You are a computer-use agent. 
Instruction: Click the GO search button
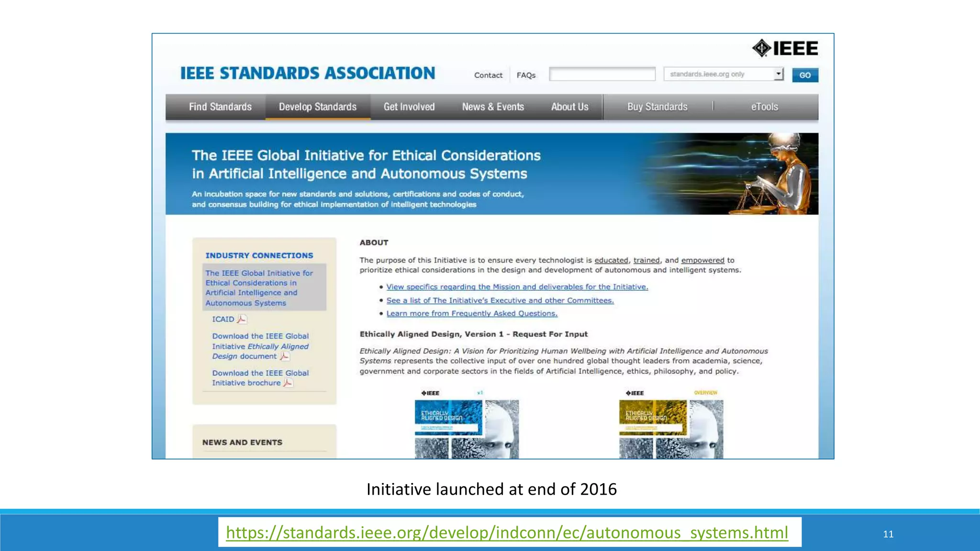tap(805, 75)
